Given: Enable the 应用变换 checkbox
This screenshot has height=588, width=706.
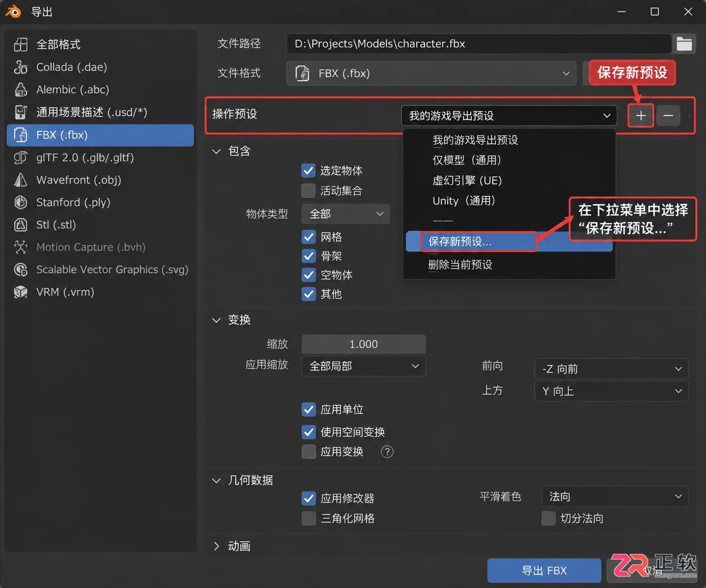Looking at the screenshot, I should coord(309,451).
